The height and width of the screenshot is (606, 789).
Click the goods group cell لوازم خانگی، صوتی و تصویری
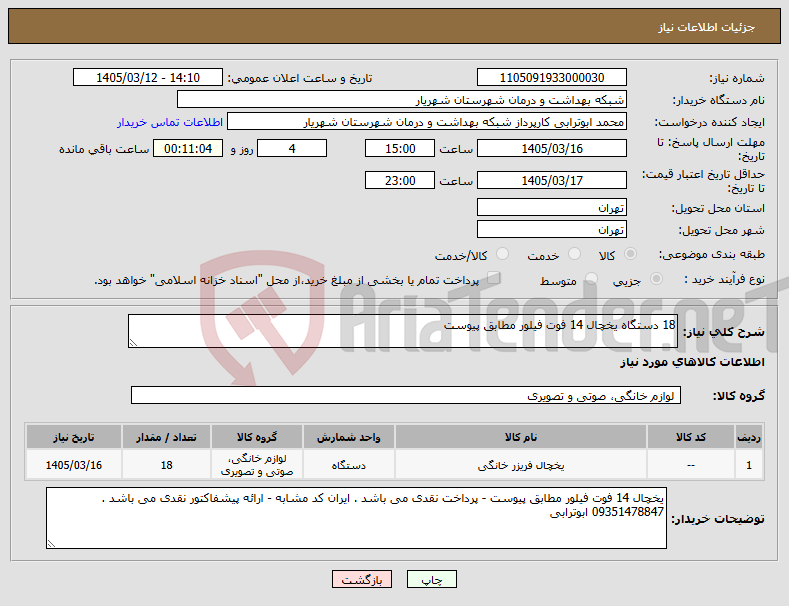(x=257, y=465)
